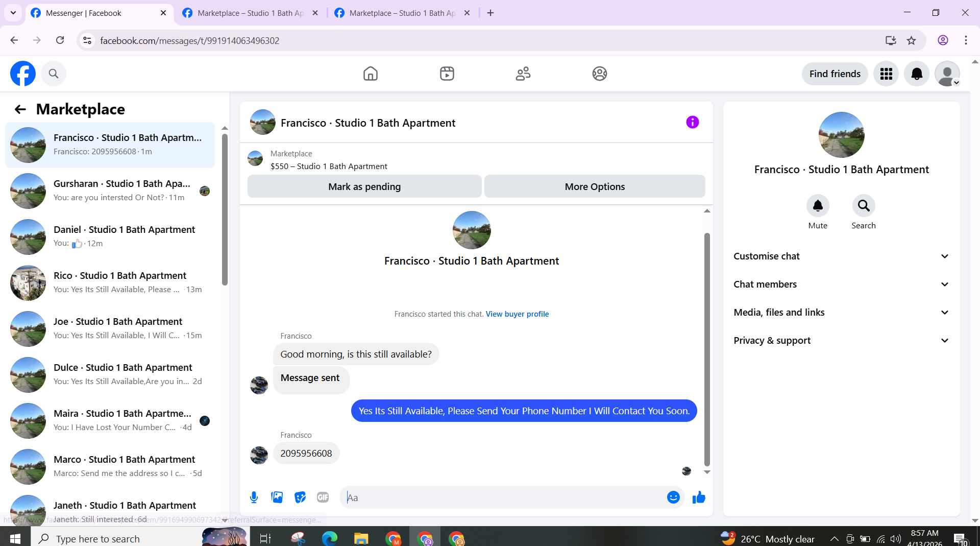Attach a photo with the image icon
Image resolution: width=980 pixels, height=546 pixels.
tap(277, 497)
